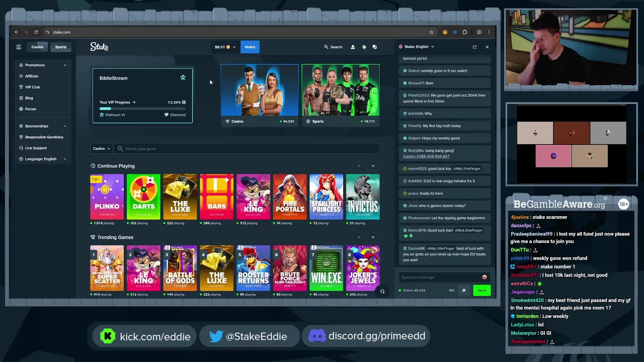The width and height of the screenshot is (644, 362).
Task: Pop out the chat window
Action: (x=474, y=47)
